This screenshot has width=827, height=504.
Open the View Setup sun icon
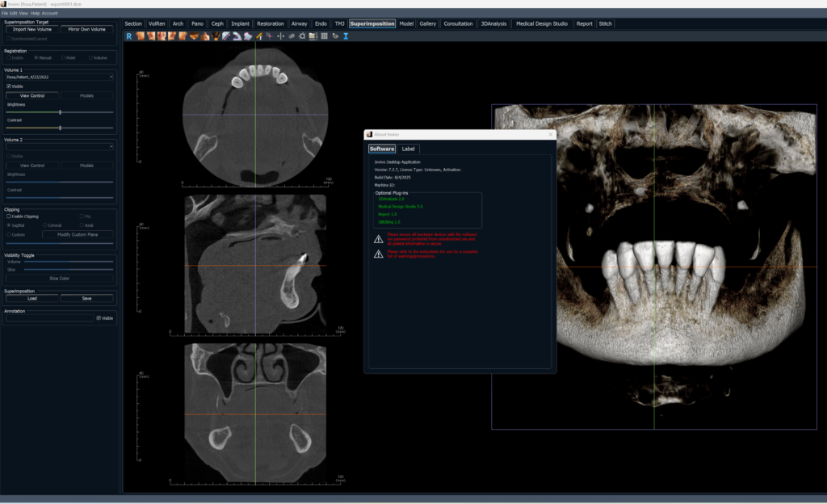(302, 36)
